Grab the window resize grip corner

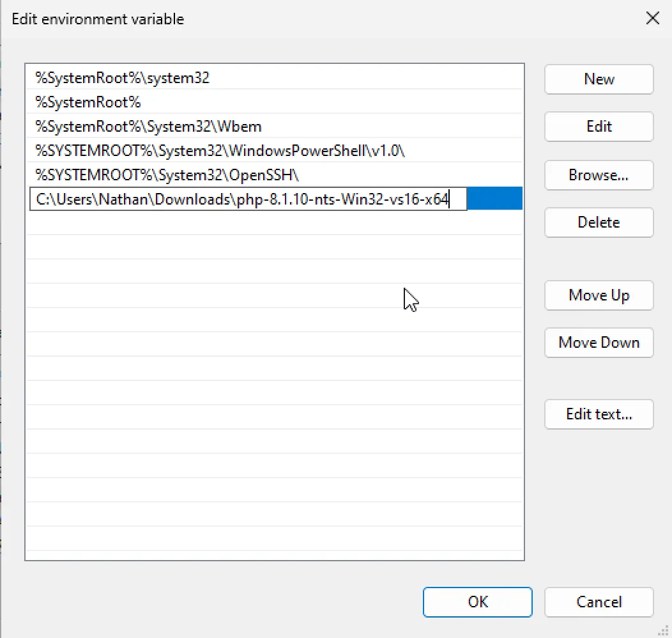[x=664, y=630]
